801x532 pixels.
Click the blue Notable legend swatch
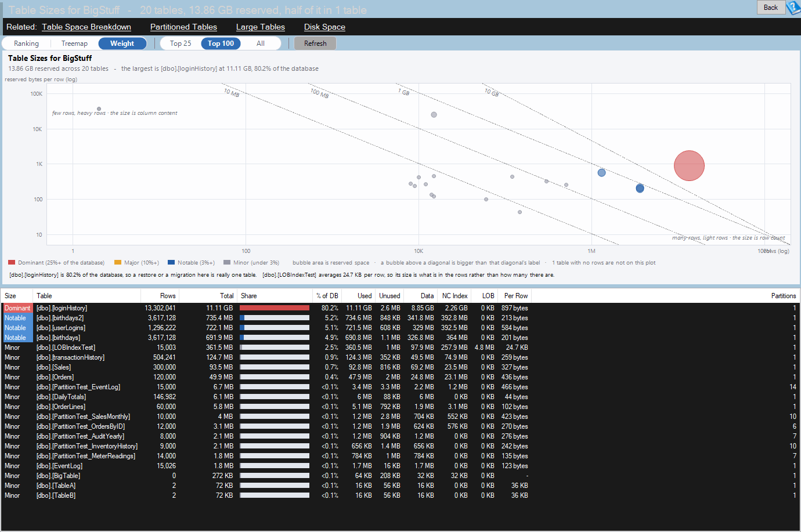pos(171,262)
